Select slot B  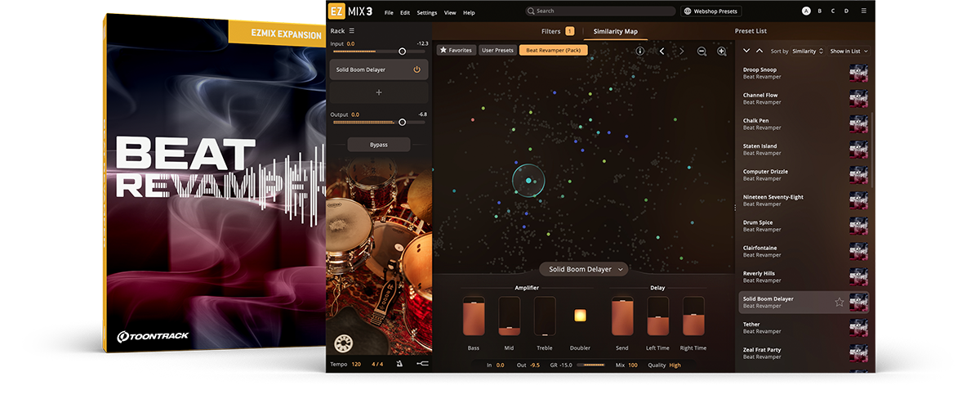[x=820, y=11]
